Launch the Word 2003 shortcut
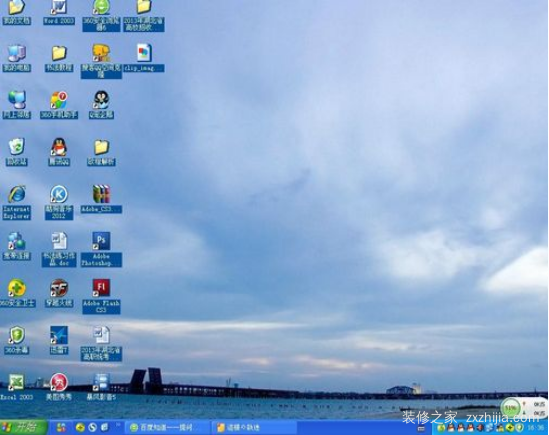Screen dimensions: 549x435 pyautogui.click(x=59, y=12)
